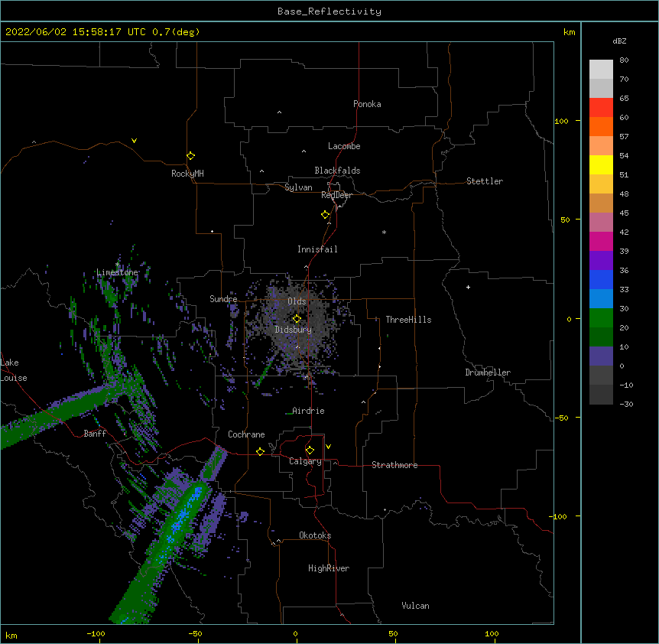Select the yellow 54 dBZ color swatch

601,164
